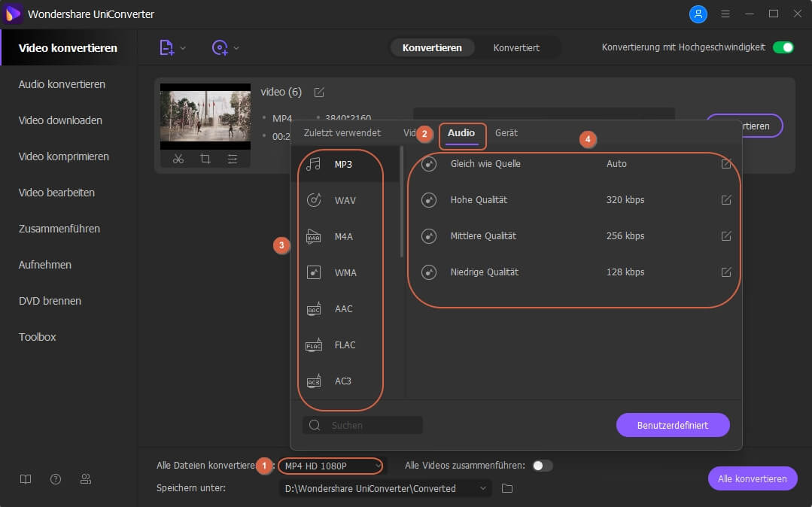Open the help question mark icon

56,479
